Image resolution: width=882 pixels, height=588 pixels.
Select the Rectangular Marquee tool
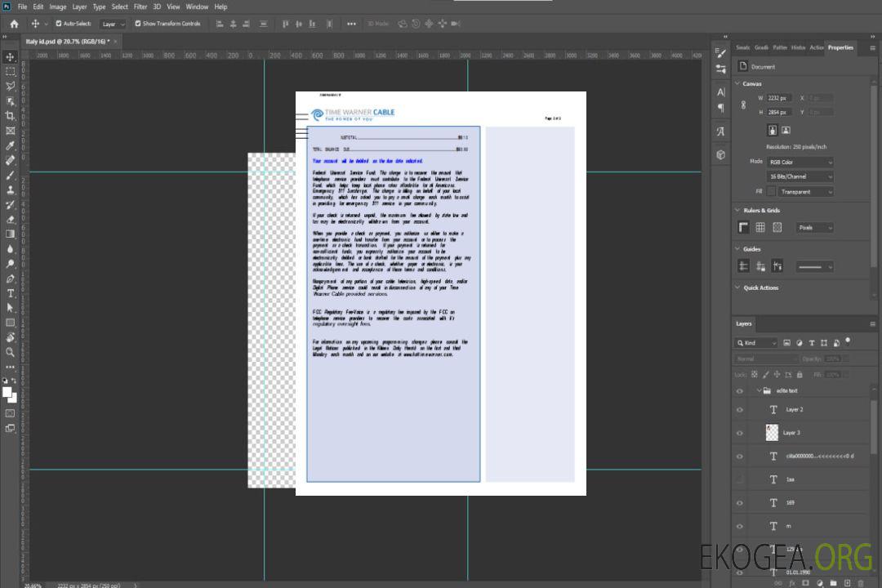coord(11,71)
